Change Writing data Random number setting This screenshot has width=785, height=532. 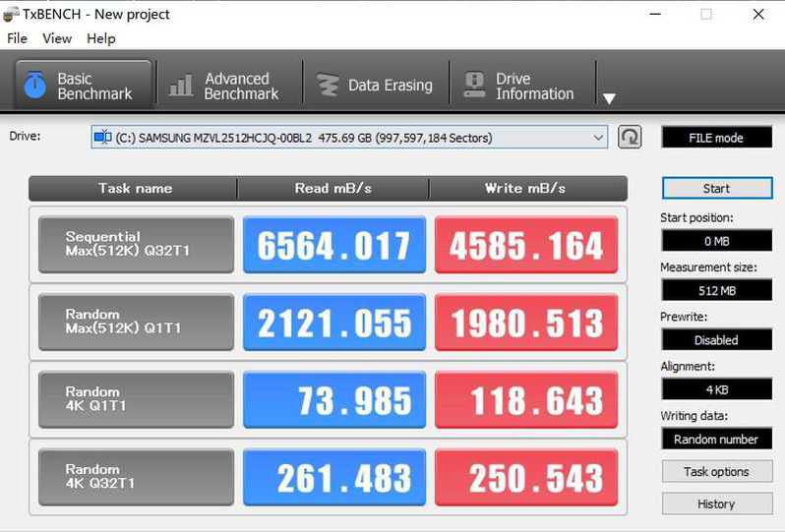716,439
